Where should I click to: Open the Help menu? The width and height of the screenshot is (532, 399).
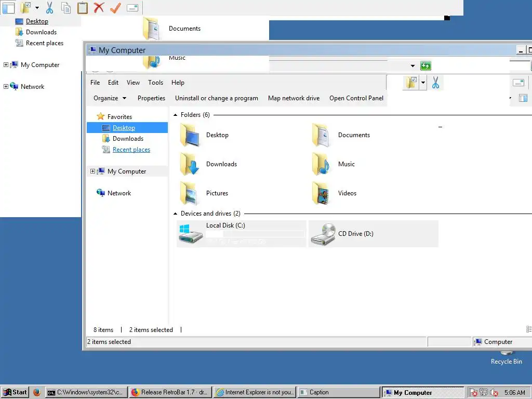(x=178, y=83)
